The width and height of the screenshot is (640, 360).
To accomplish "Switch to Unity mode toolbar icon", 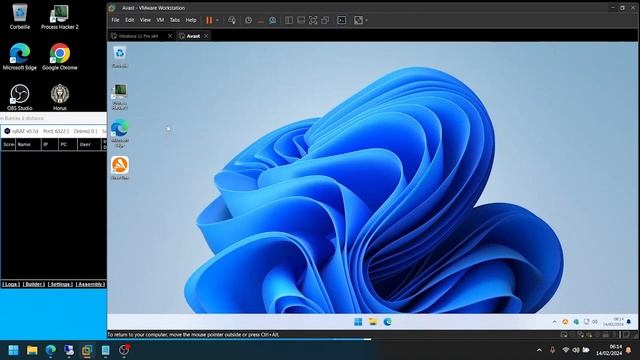I will pos(325,20).
